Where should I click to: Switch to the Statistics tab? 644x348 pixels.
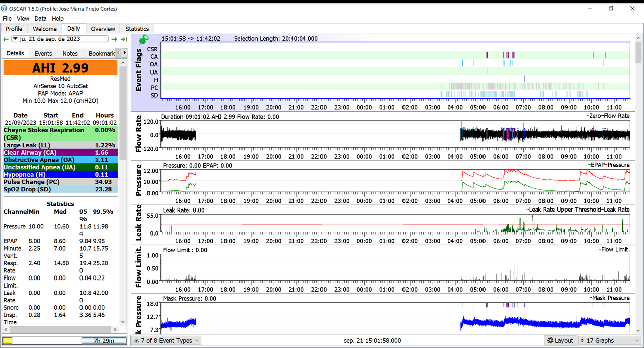pyautogui.click(x=137, y=29)
